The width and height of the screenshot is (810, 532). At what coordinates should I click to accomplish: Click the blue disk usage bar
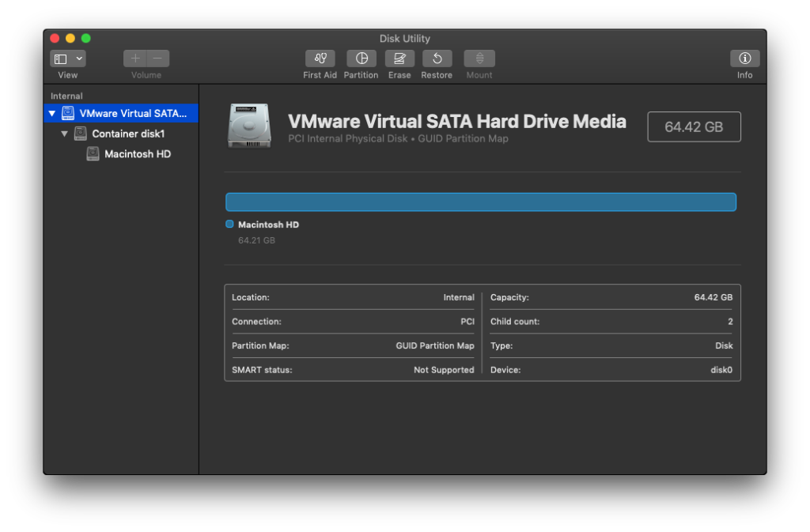tap(480, 202)
